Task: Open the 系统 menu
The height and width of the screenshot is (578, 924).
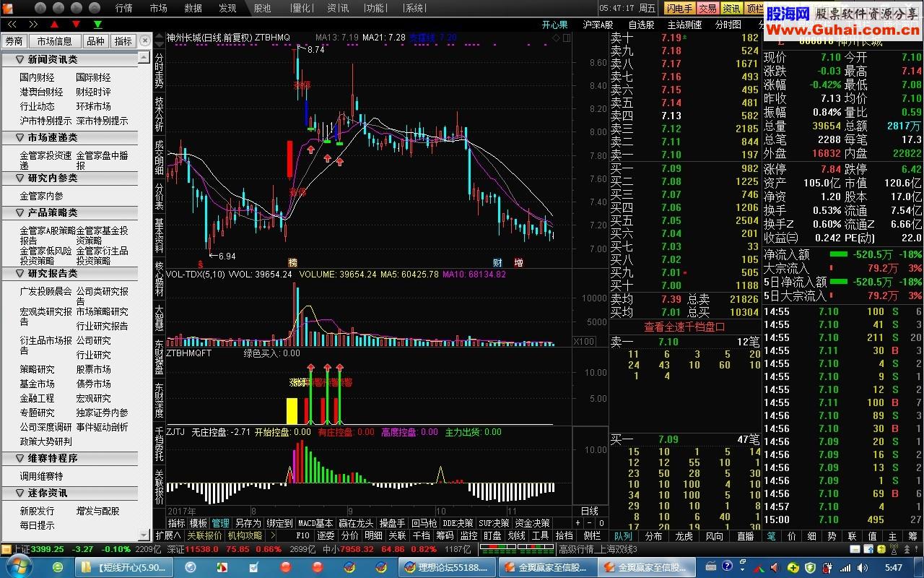Action: pos(414,8)
